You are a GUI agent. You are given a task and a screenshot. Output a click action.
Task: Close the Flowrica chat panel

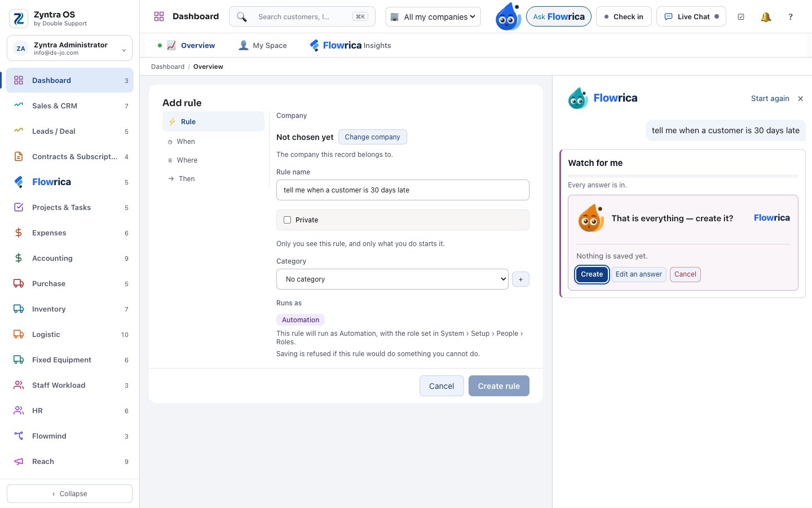coord(800,99)
